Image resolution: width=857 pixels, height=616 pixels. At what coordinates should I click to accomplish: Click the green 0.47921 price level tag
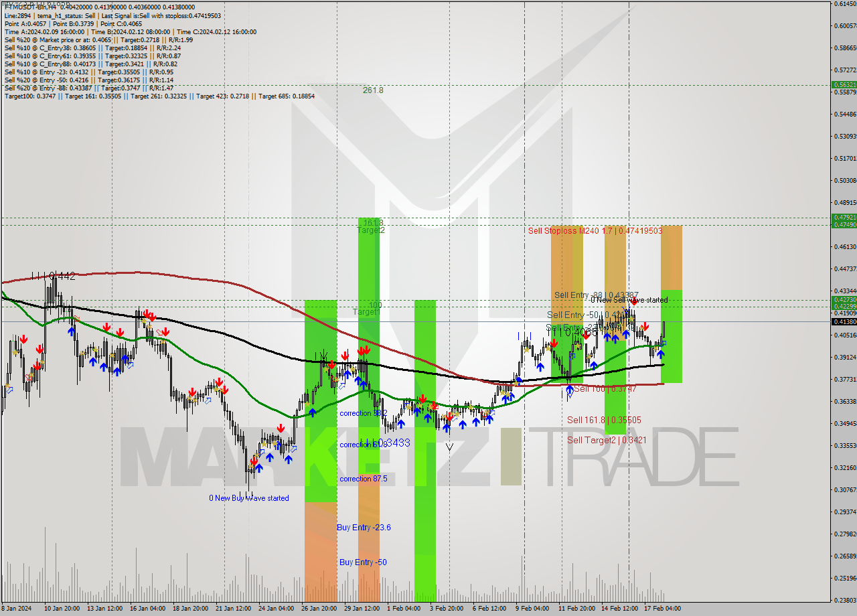click(844, 218)
